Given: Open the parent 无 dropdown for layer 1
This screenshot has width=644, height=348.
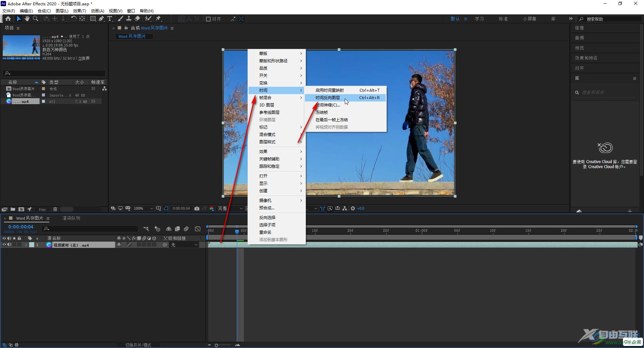Looking at the screenshot, I should pyautogui.click(x=184, y=245).
